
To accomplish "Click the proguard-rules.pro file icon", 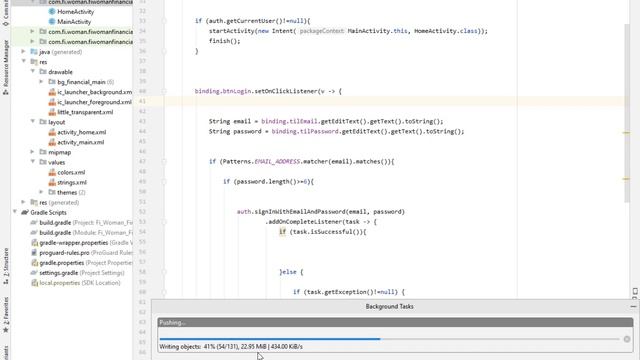I will (x=34, y=253).
